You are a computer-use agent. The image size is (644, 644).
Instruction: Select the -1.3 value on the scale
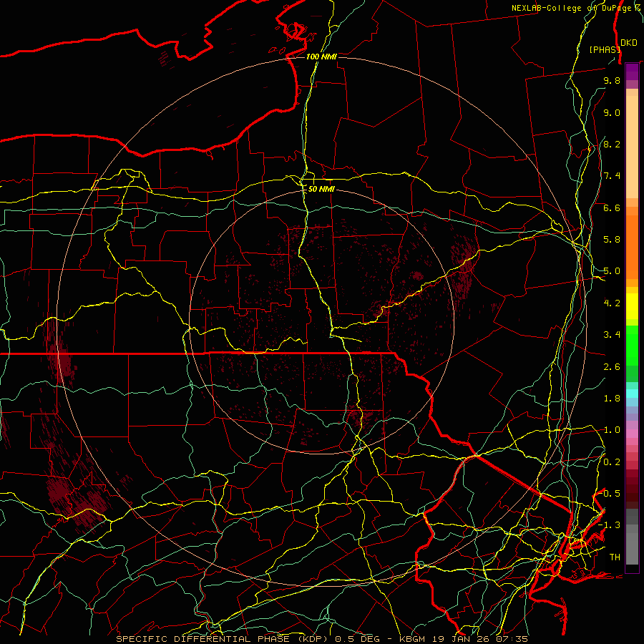(x=609, y=525)
